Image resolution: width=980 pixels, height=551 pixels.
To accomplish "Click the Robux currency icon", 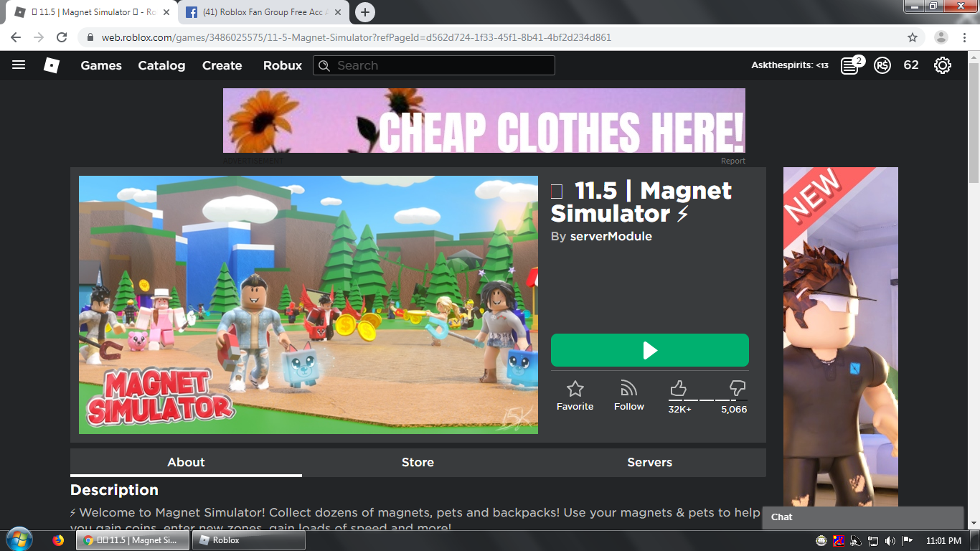I will point(883,65).
